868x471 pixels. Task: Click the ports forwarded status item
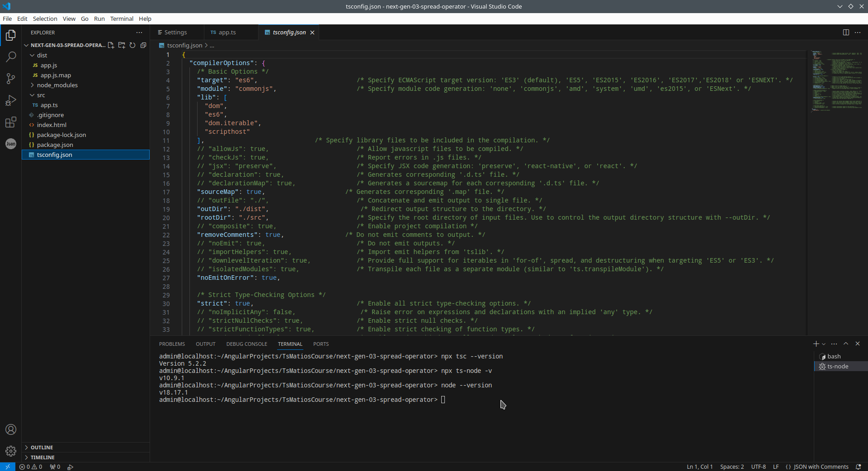click(55, 467)
